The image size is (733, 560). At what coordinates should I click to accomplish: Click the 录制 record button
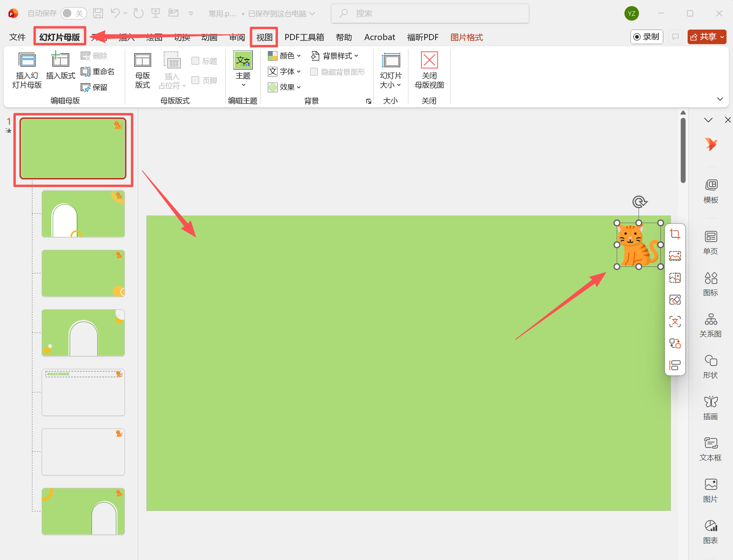pos(647,37)
